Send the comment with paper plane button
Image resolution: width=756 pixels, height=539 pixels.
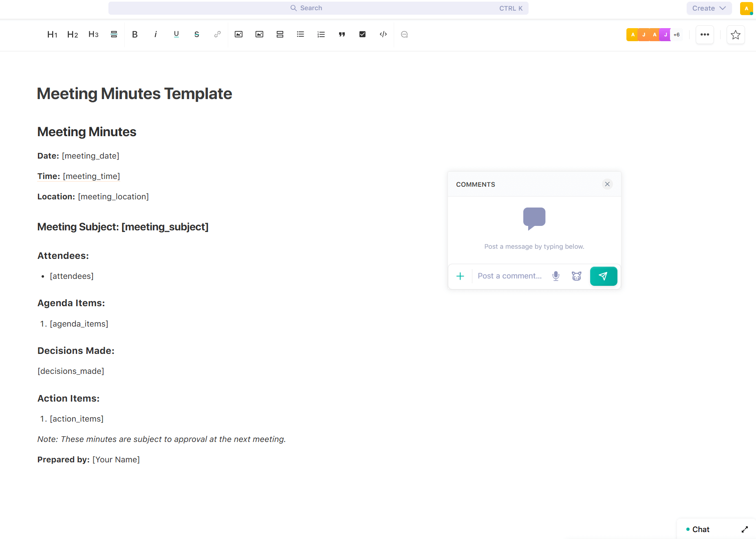coord(603,276)
